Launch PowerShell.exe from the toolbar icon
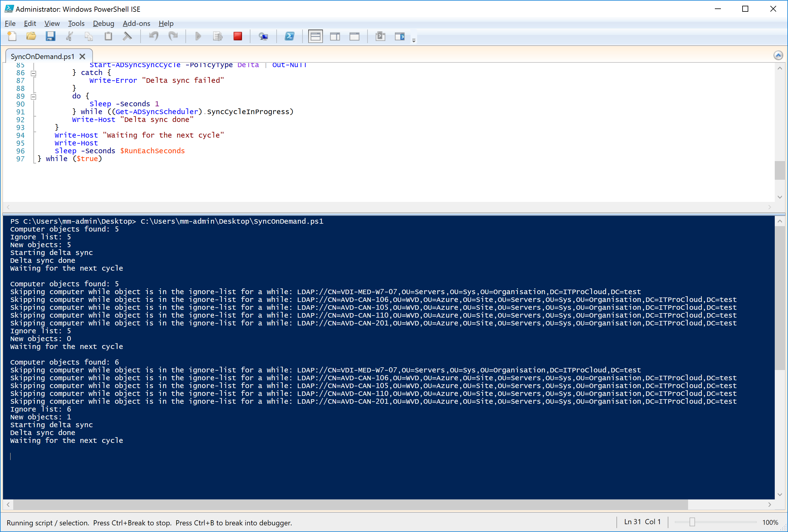The height and width of the screenshot is (532, 788). 290,36
